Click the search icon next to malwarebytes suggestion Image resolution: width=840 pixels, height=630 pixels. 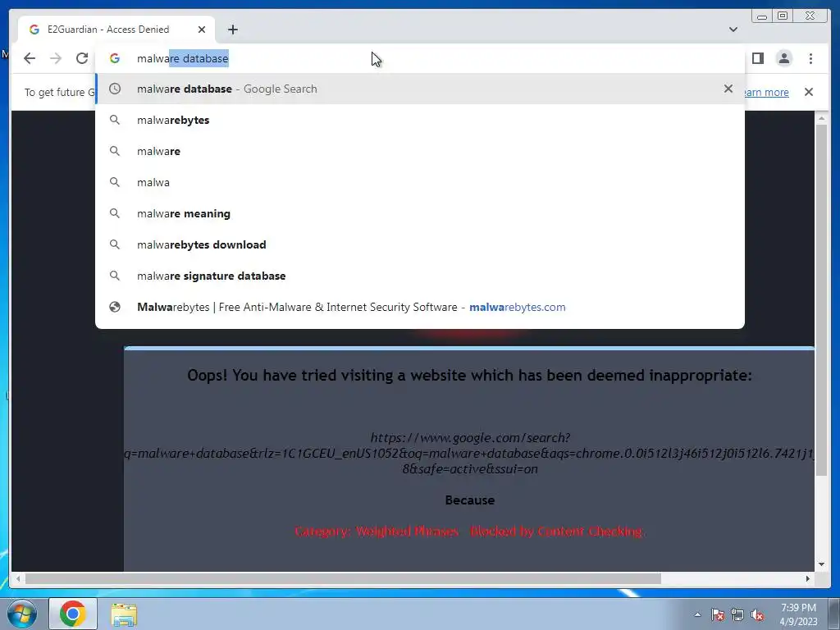point(115,120)
